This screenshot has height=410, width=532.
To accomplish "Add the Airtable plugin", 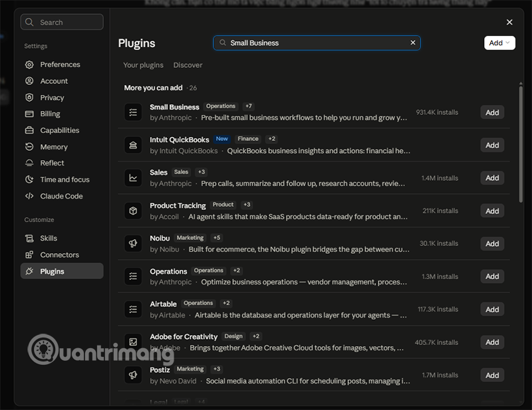I will point(492,309).
